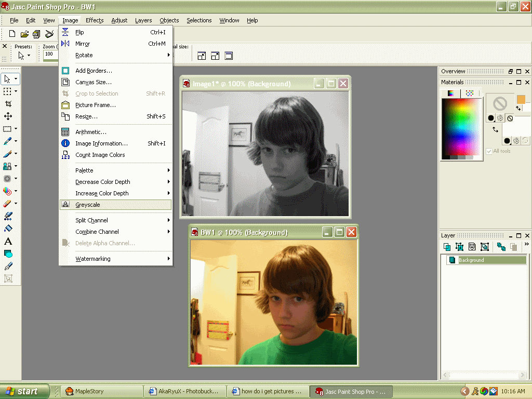Add a new vector layer

point(459,247)
